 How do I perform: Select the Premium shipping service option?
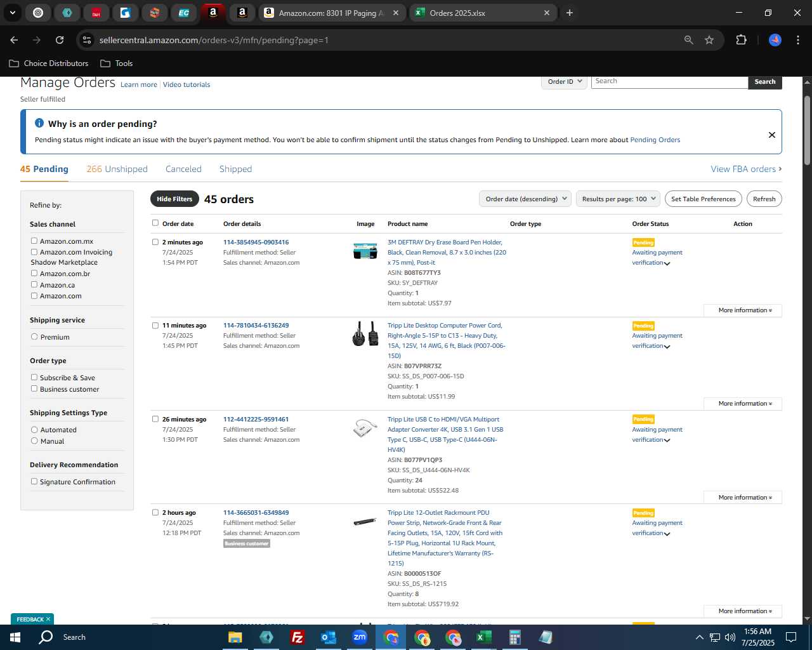pos(34,336)
